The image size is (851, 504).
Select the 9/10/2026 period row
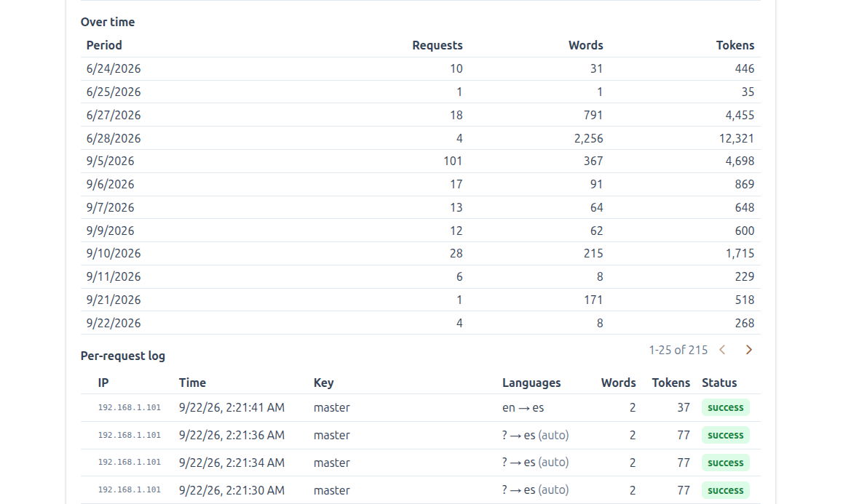click(x=421, y=254)
